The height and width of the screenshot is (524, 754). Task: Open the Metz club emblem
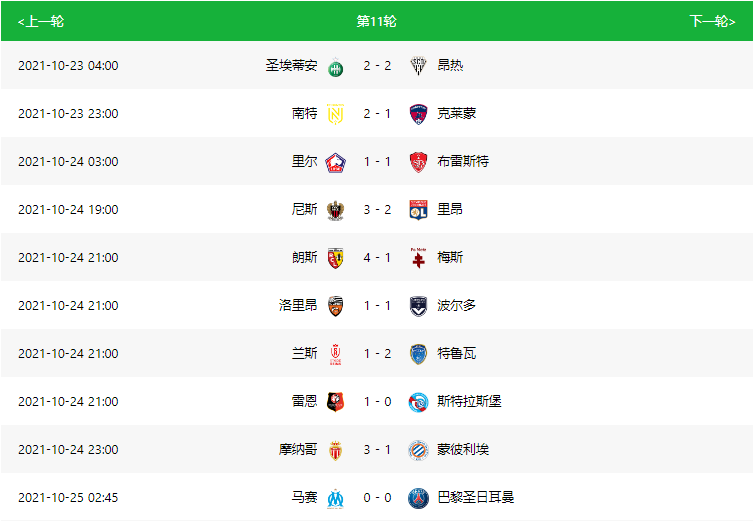(x=418, y=258)
